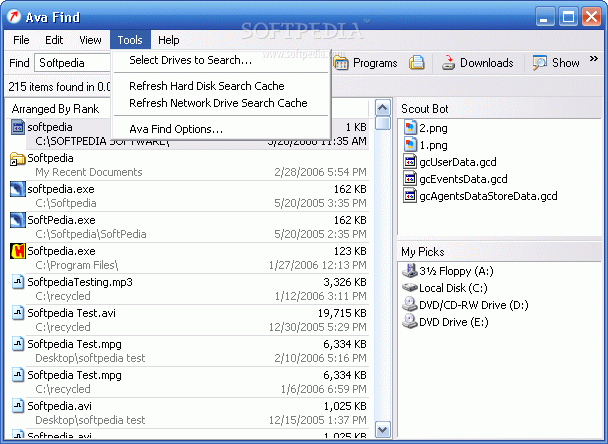This screenshot has width=608, height=444.
Task: Close the open Tools menu
Action: (x=130, y=40)
